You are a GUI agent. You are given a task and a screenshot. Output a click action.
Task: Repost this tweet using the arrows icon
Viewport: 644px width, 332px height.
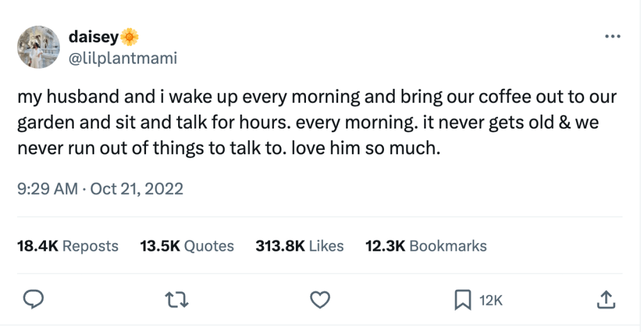pyautogui.click(x=181, y=301)
